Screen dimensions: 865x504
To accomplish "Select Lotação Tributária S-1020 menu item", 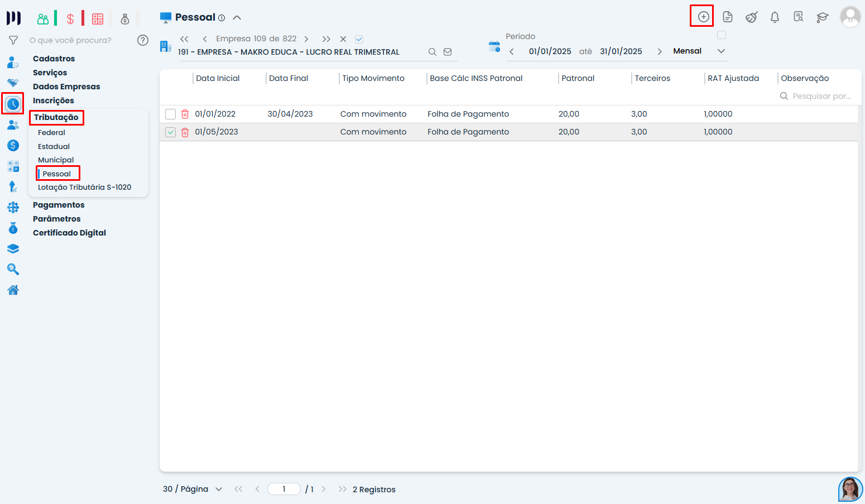I will coord(84,187).
